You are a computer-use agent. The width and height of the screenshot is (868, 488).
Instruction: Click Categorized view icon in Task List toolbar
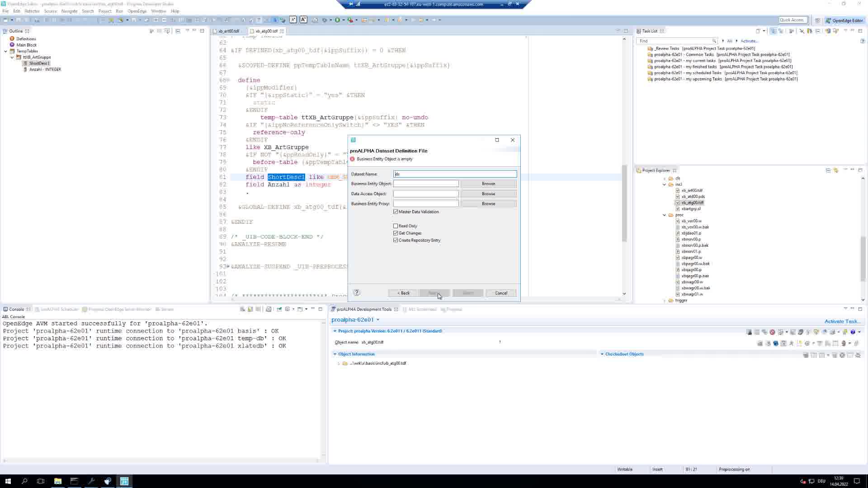click(773, 31)
